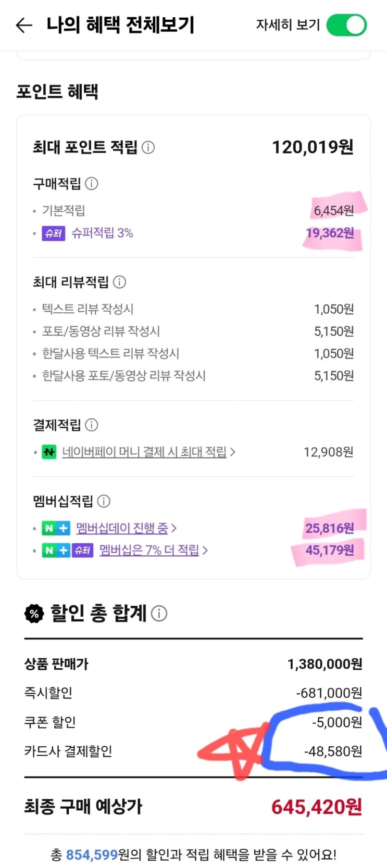
Task: Open the 결제적립 info icon
Action: 92,425
